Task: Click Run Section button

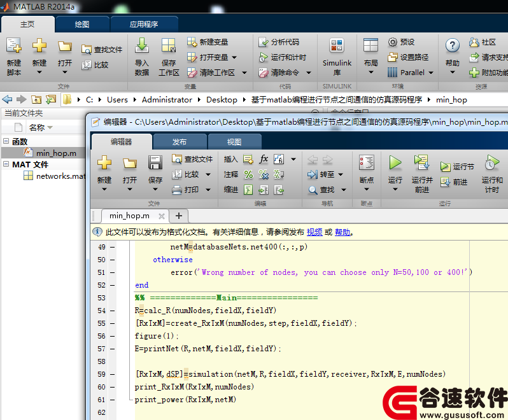Action: [457, 167]
